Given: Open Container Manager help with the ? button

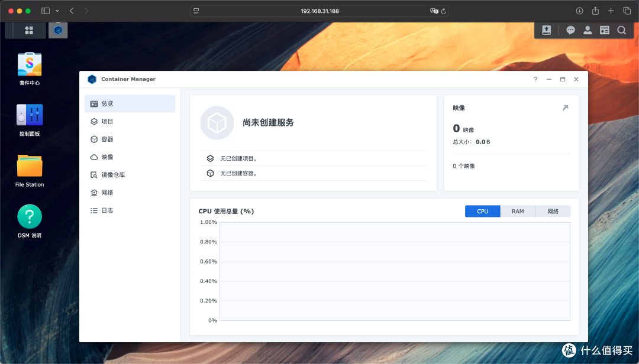Looking at the screenshot, I should pyautogui.click(x=535, y=79).
